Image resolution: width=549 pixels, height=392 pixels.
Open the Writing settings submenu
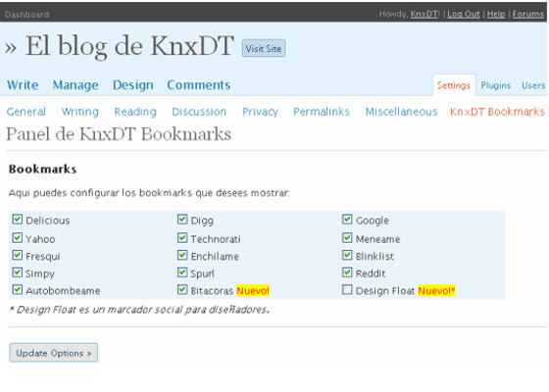coord(79,112)
